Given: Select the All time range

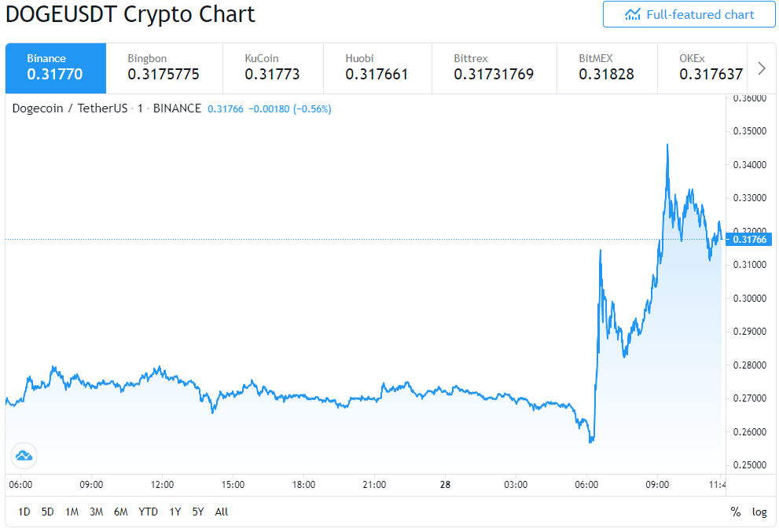Looking at the screenshot, I should click(x=222, y=512).
